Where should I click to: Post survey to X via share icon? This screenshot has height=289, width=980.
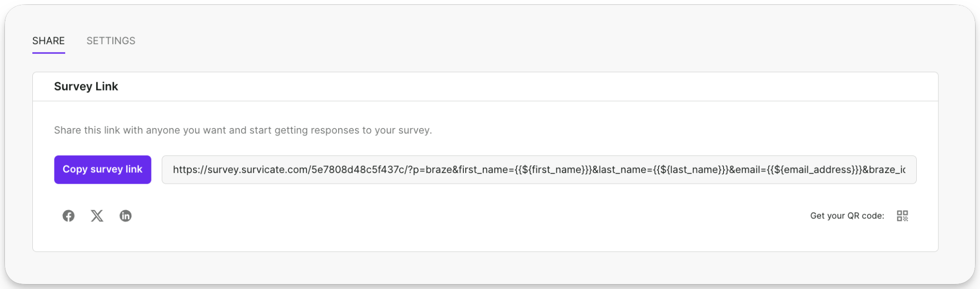click(x=97, y=216)
